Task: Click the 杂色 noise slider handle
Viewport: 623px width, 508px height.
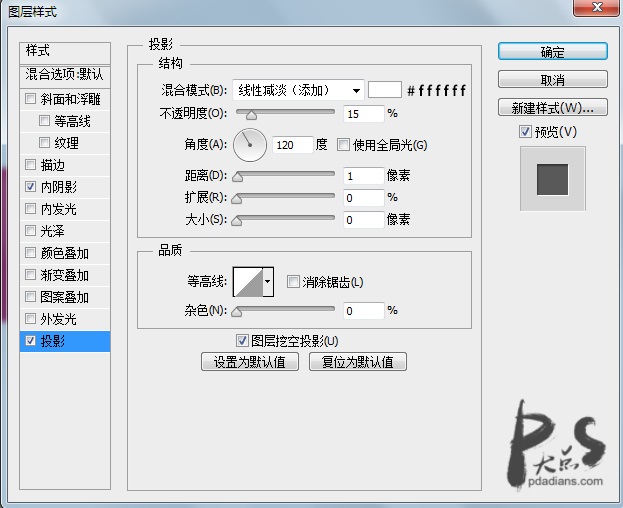Action: tap(237, 312)
